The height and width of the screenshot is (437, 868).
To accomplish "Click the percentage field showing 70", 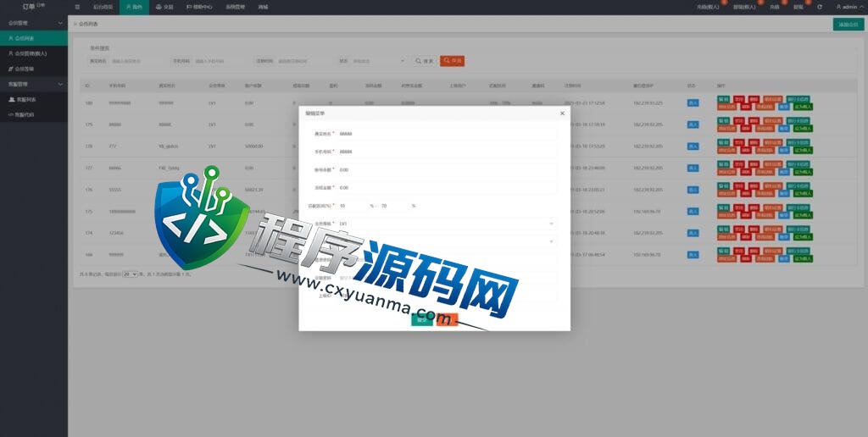I will tap(394, 206).
